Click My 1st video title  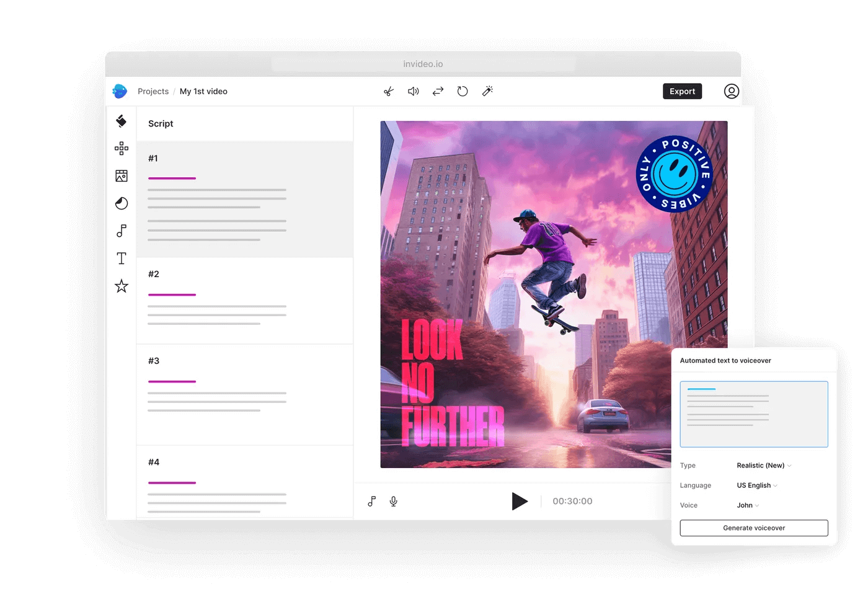click(x=203, y=91)
